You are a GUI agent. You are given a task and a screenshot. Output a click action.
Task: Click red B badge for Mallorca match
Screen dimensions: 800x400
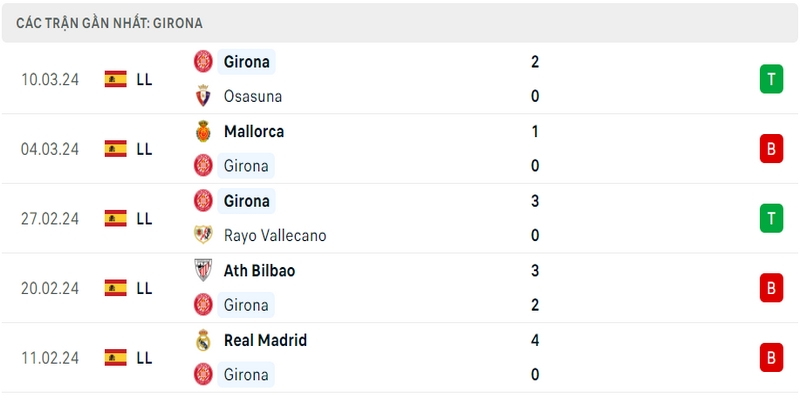coord(771,148)
